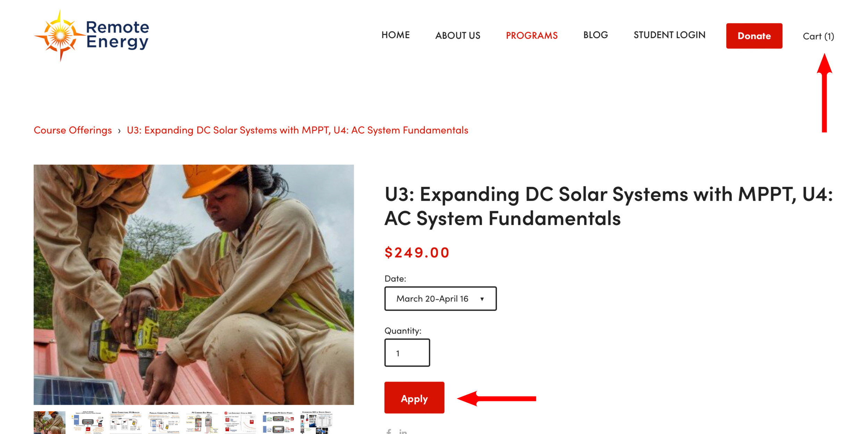
Task: Select the Basic PV Design slide thumbnail
Action: point(87,423)
